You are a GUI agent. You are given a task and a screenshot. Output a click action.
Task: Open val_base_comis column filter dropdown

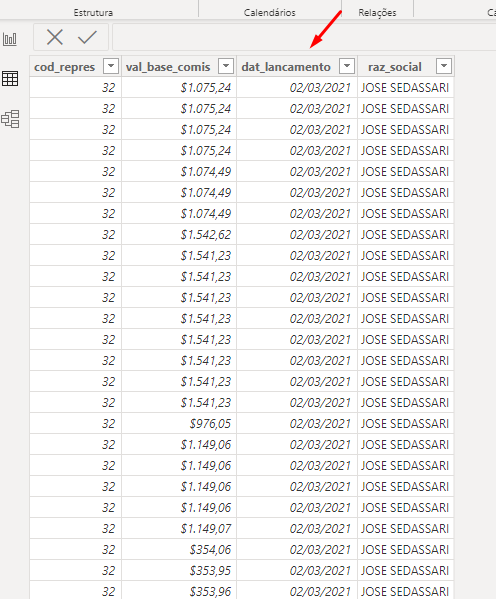click(x=226, y=66)
